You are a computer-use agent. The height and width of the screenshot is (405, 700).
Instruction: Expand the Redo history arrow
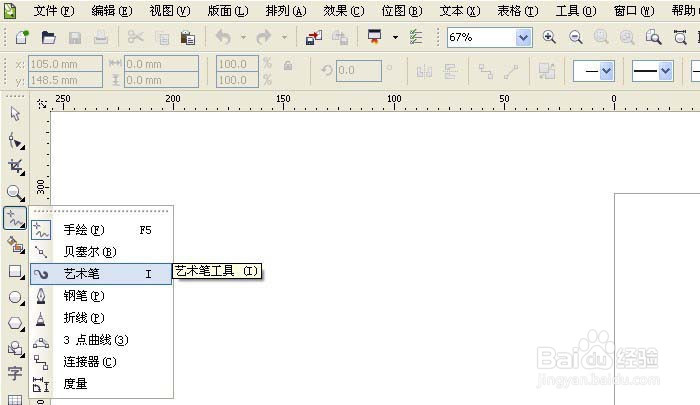point(284,38)
